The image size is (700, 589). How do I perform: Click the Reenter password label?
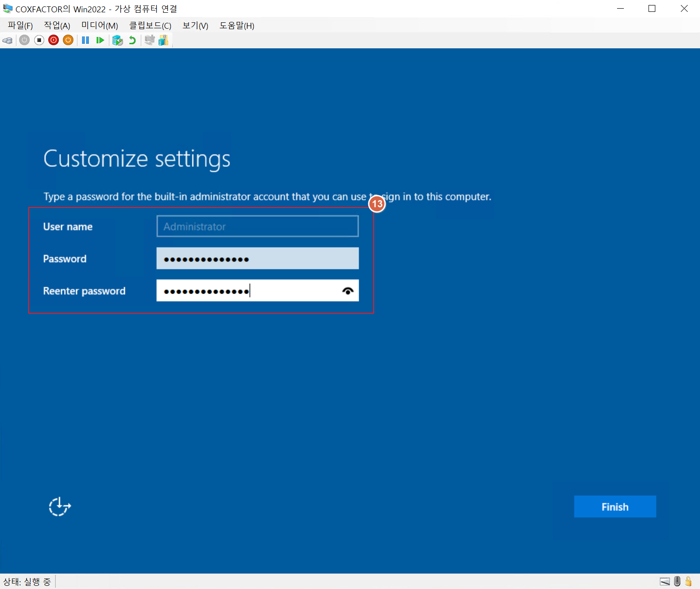coord(84,291)
